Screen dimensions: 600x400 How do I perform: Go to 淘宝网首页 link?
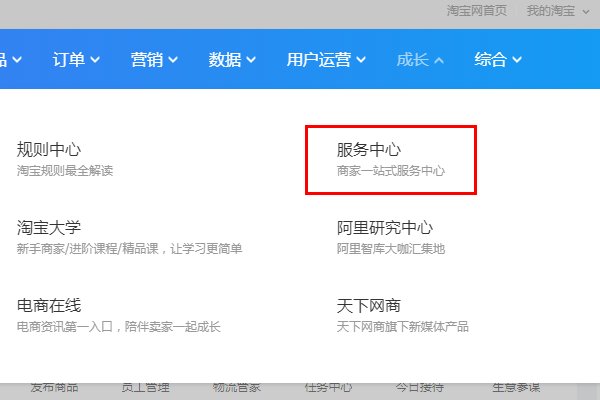pyautogui.click(x=477, y=11)
